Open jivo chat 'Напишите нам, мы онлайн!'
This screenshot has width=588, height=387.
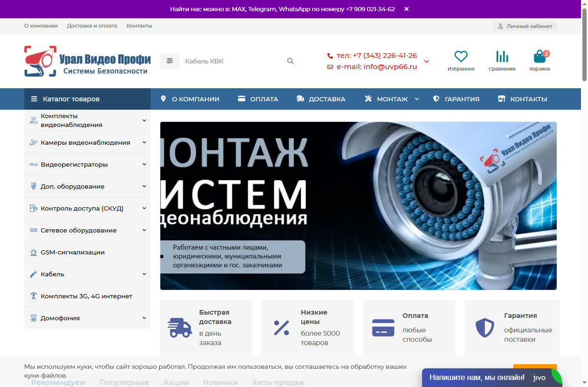(492, 378)
